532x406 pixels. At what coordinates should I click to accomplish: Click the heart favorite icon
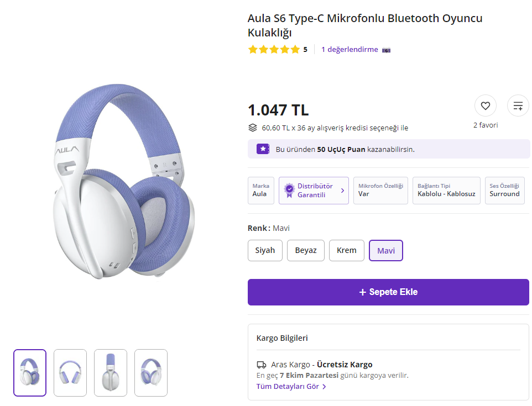[485, 106]
